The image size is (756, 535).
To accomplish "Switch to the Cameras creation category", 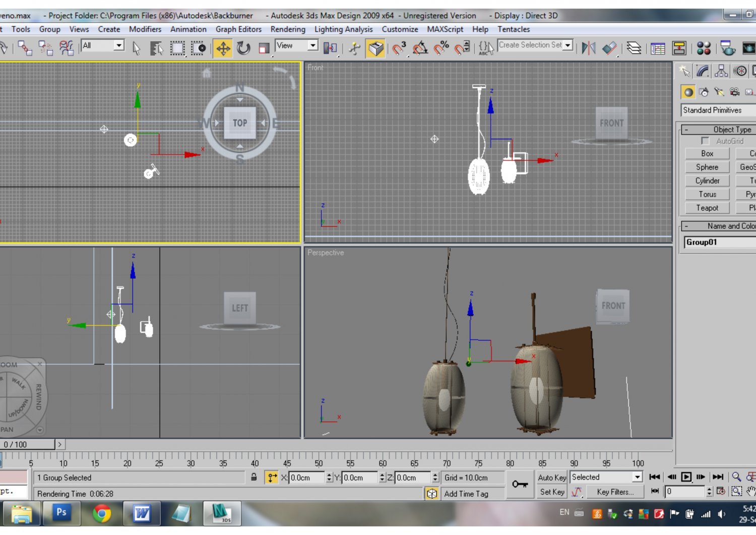I will (x=734, y=92).
